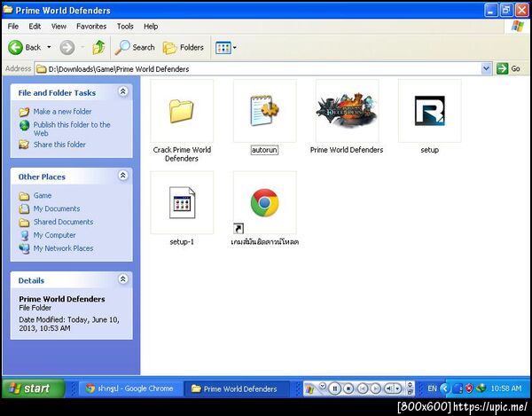Click the My Network Places icon
Viewport: 532px width, 416px height.
tap(24, 248)
